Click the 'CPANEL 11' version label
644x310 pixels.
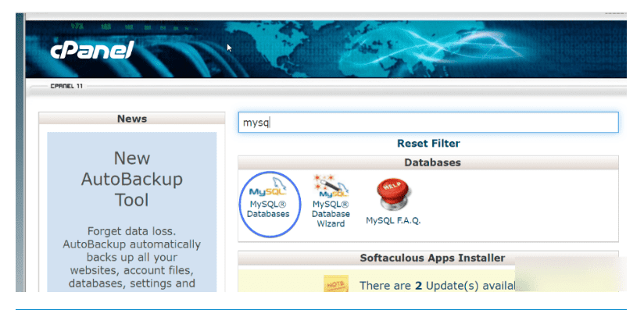(x=66, y=86)
